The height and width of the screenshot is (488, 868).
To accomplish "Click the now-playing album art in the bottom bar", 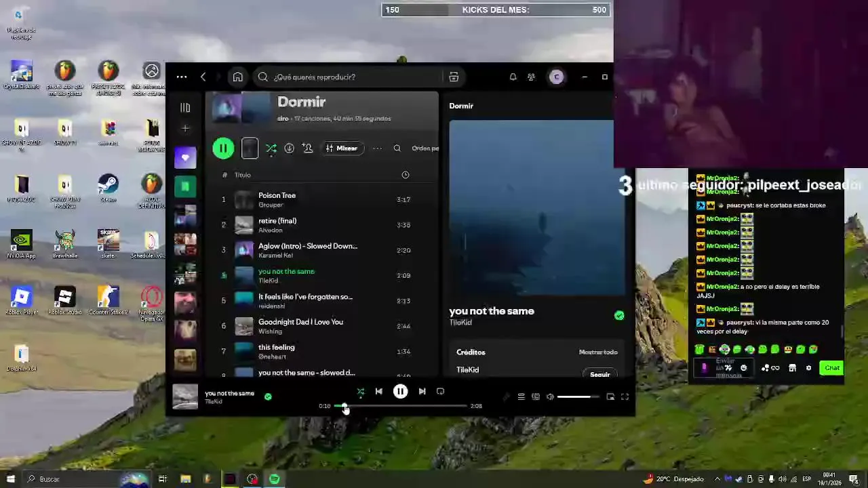I will 185,396.
